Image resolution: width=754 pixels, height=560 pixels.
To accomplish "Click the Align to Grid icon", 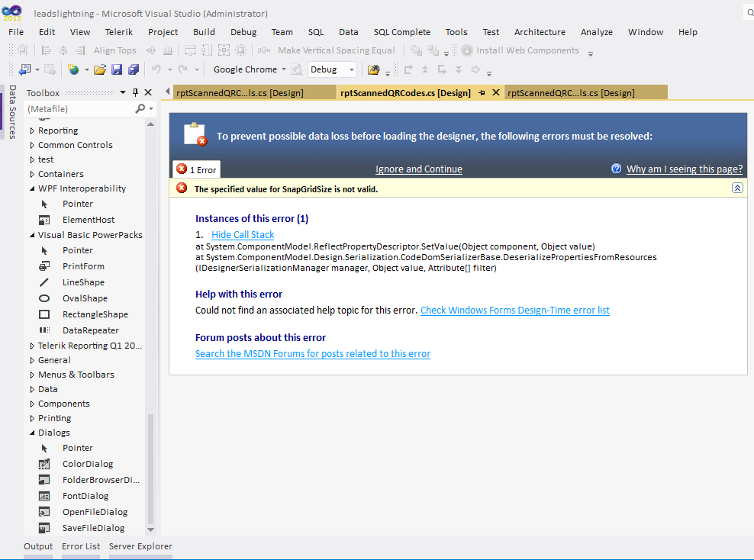I will tap(23, 50).
